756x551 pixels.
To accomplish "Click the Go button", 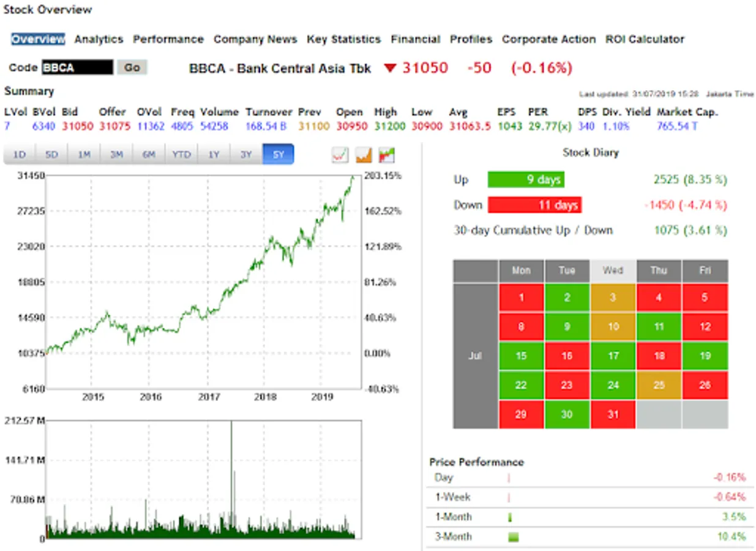I will coord(132,67).
